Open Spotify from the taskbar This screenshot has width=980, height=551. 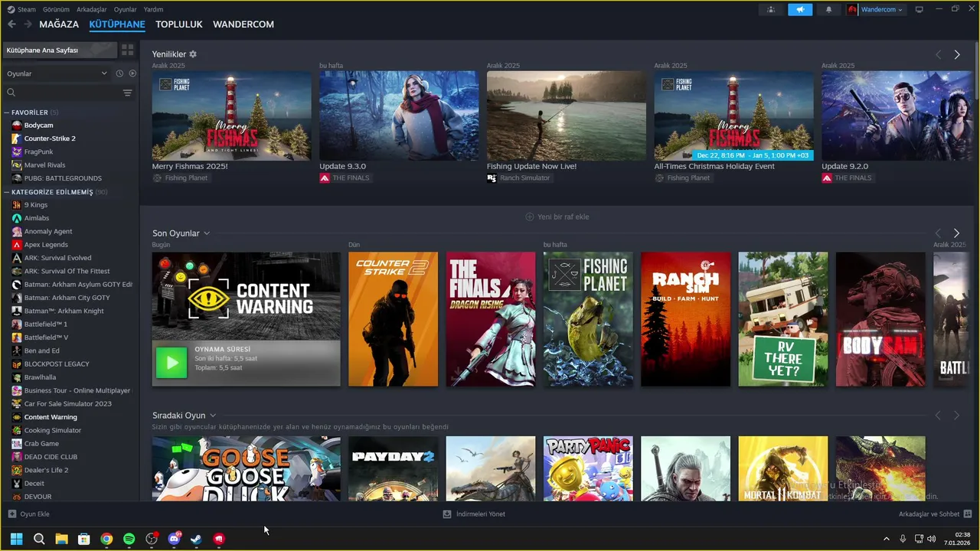click(129, 539)
